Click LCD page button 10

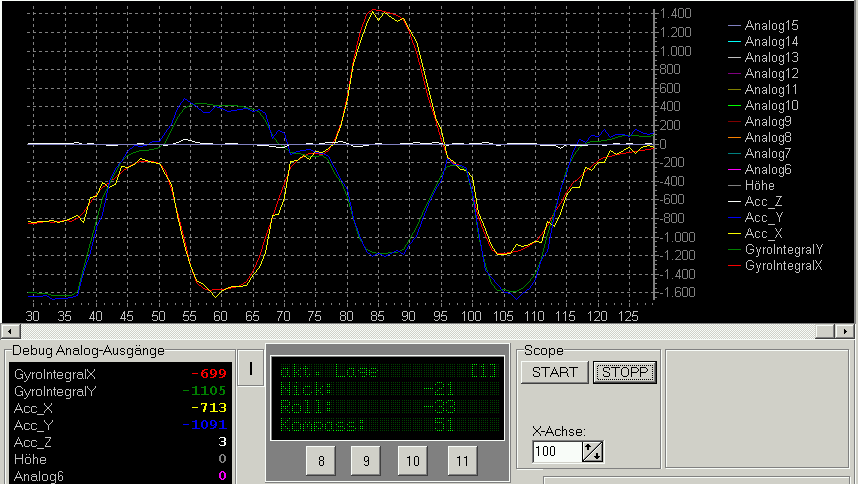click(x=412, y=460)
